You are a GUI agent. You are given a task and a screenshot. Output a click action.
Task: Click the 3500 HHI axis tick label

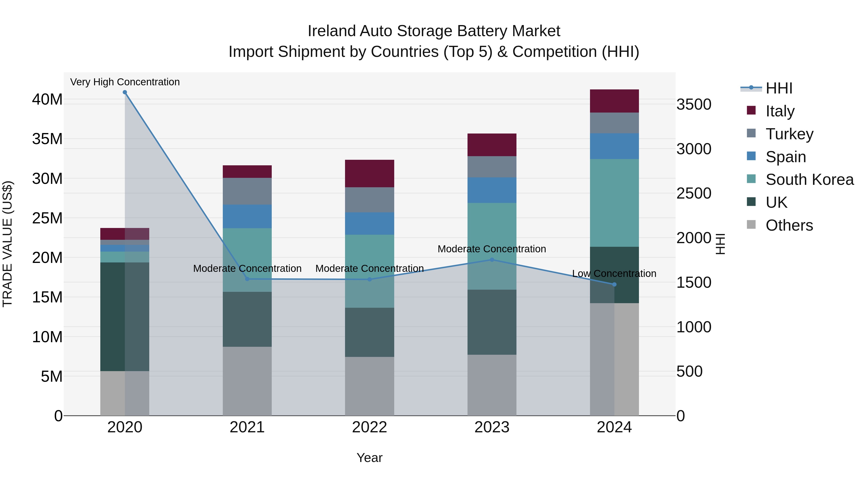pos(694,104)
